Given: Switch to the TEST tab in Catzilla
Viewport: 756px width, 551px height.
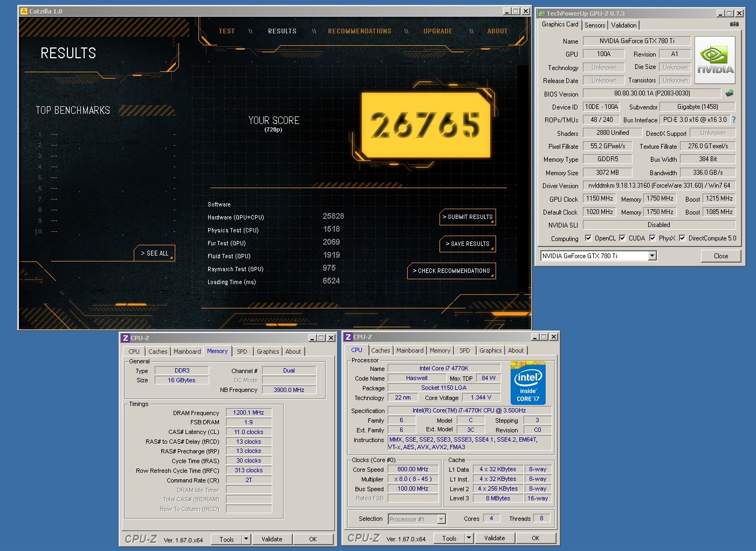Looking at the screenshot, I should tap(226, 31).
